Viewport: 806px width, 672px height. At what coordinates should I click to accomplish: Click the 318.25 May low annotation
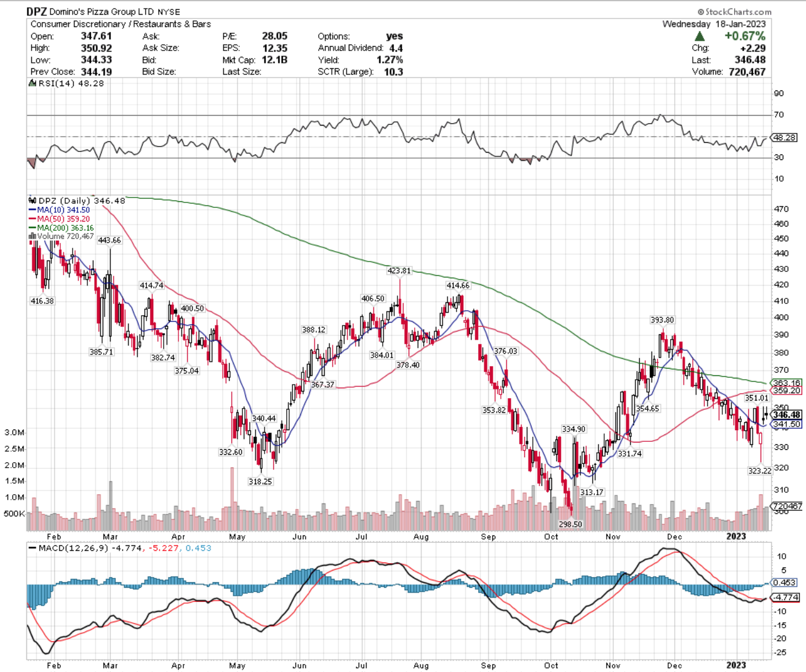[x=260, y=481]
